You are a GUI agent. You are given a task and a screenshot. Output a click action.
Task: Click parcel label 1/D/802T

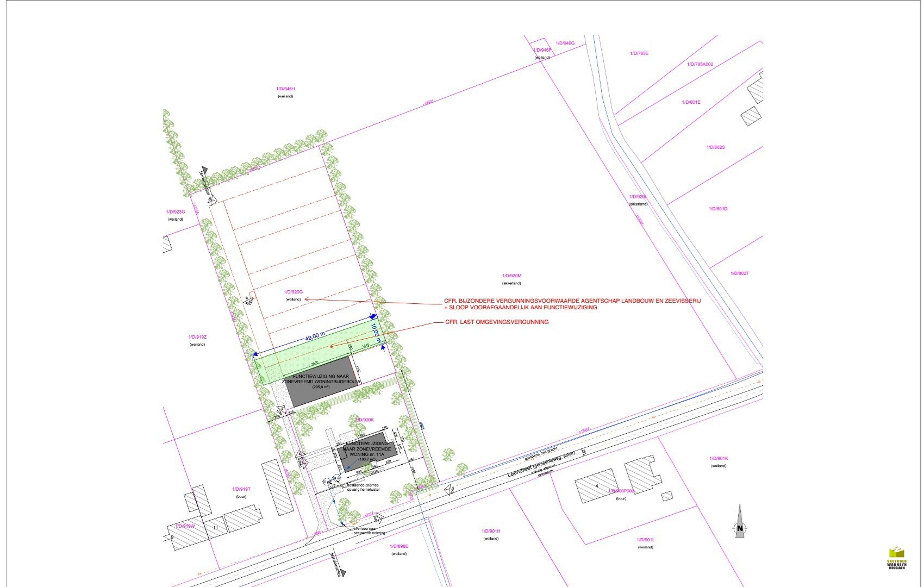click(740, 273)
